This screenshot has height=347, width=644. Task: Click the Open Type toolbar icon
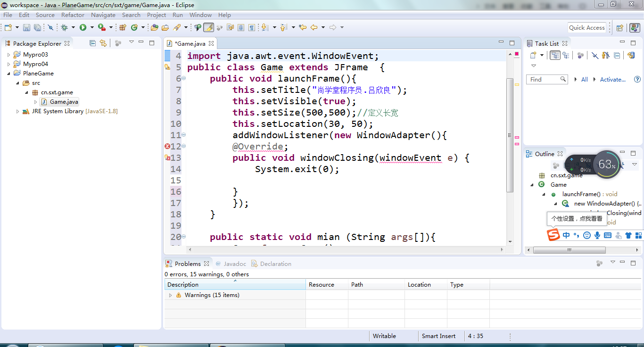point(154,27)
